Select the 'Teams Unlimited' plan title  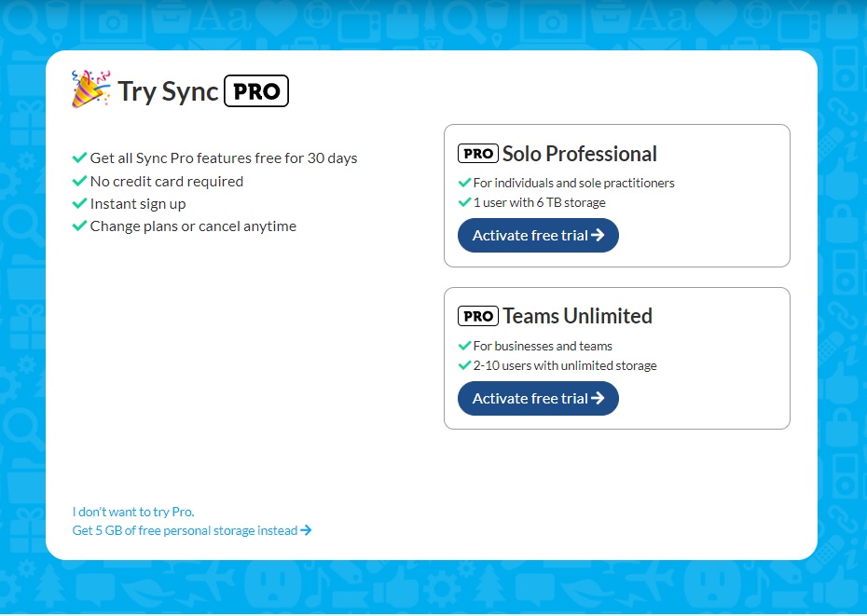[x=577, y=316]
